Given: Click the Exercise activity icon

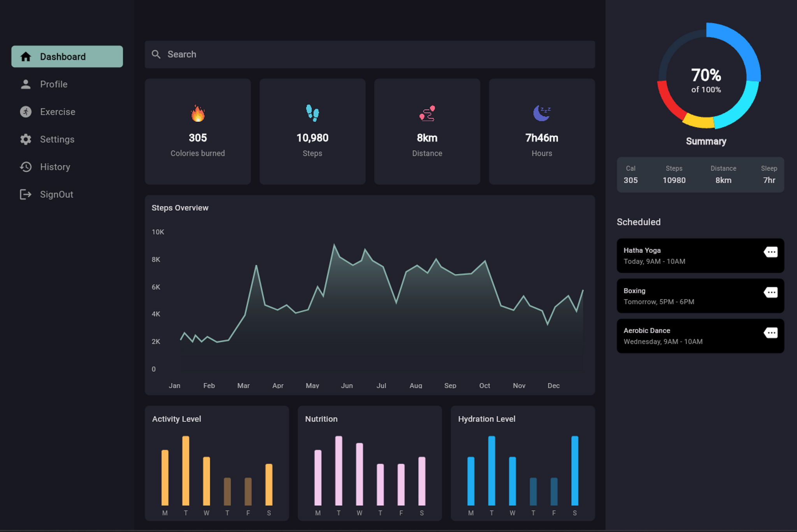Looking at the screenshot, I should [x=26, y=112].
